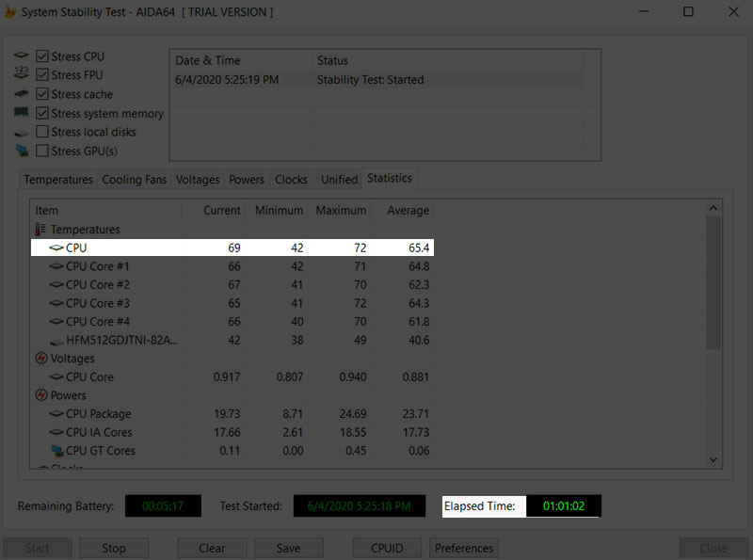Select the Statistics tab
The image size is (753, 560).
(x=390, y=178)
